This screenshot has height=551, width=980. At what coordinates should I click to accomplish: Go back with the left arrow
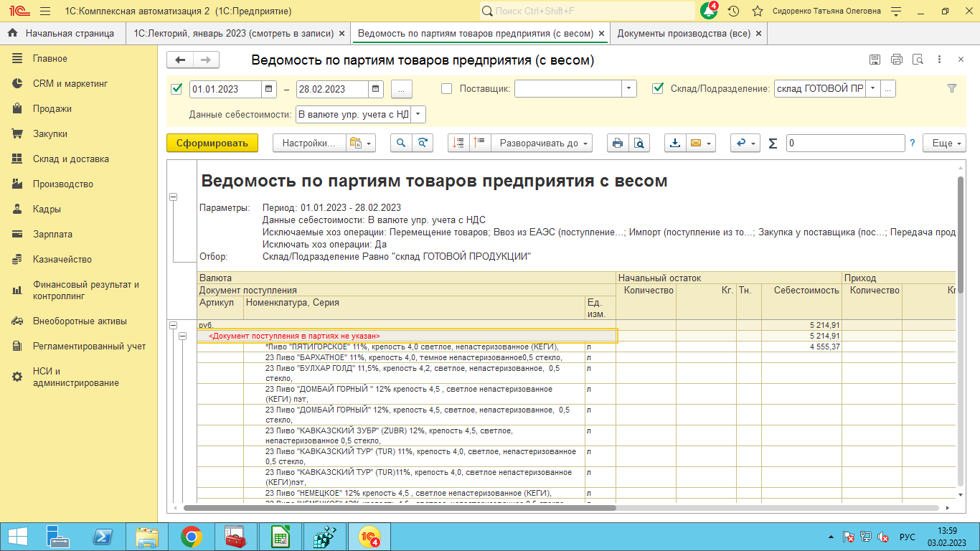tap(180, 60)
